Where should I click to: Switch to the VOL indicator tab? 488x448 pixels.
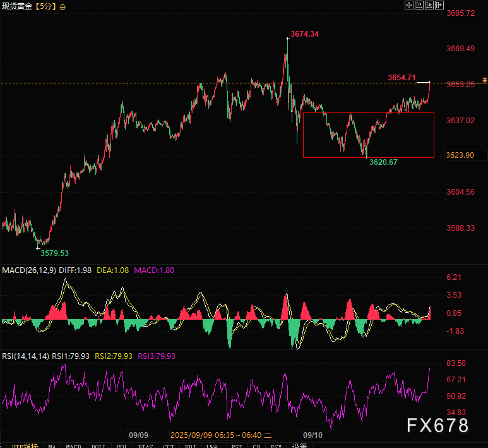121,445
